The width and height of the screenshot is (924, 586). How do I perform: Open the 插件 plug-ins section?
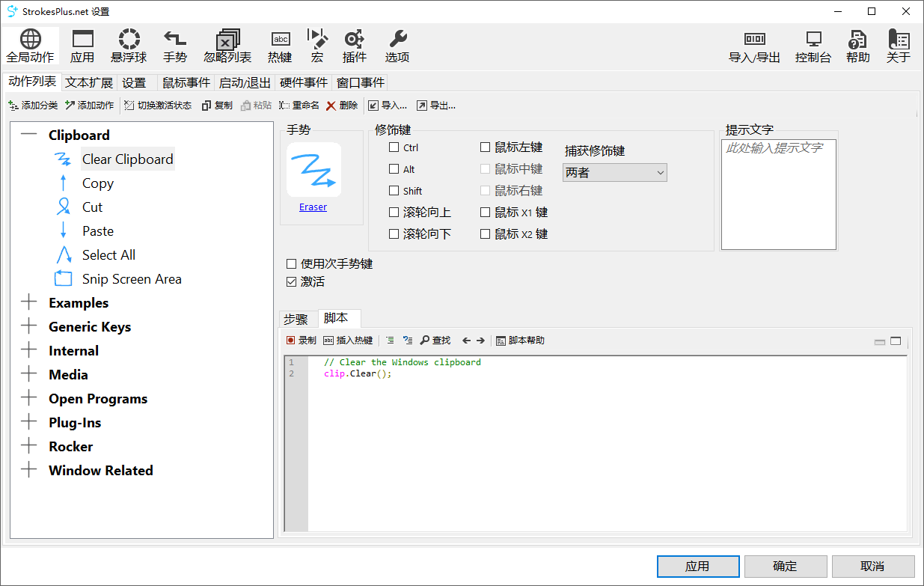pyautogui.click(x=355, y=46)
